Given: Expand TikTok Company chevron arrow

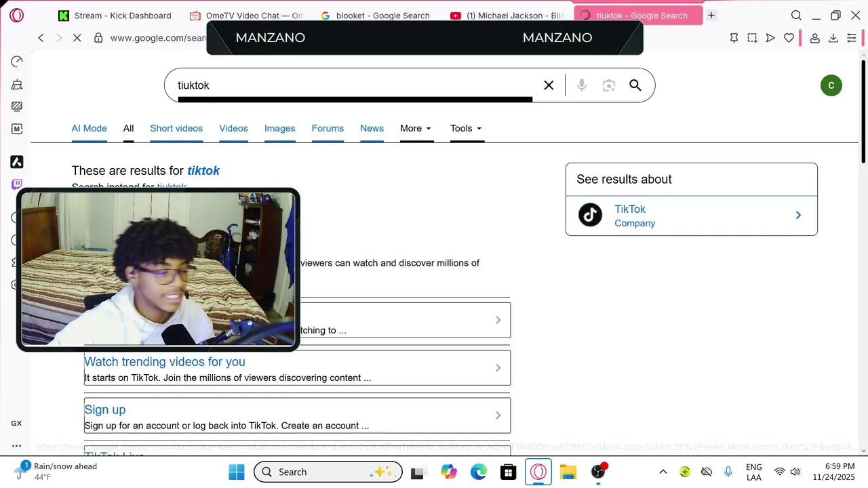Looking at the screenshot, I should 798,216.
